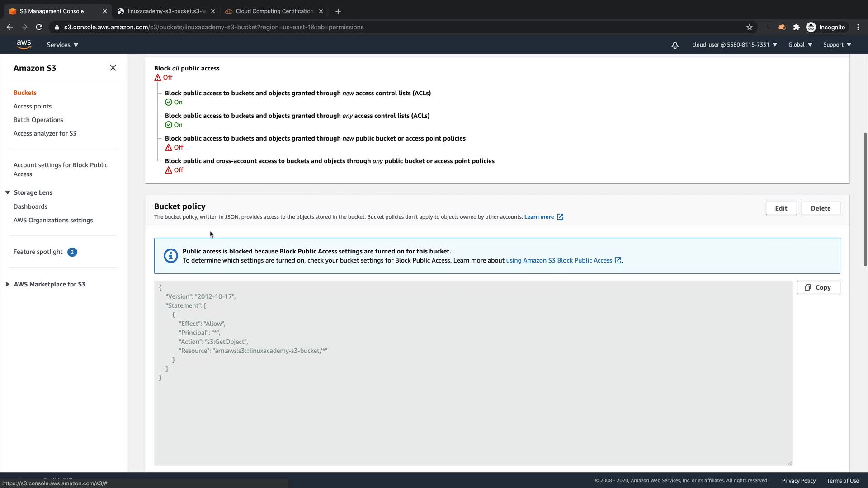Open the cloud_user account dropdown

734,45
